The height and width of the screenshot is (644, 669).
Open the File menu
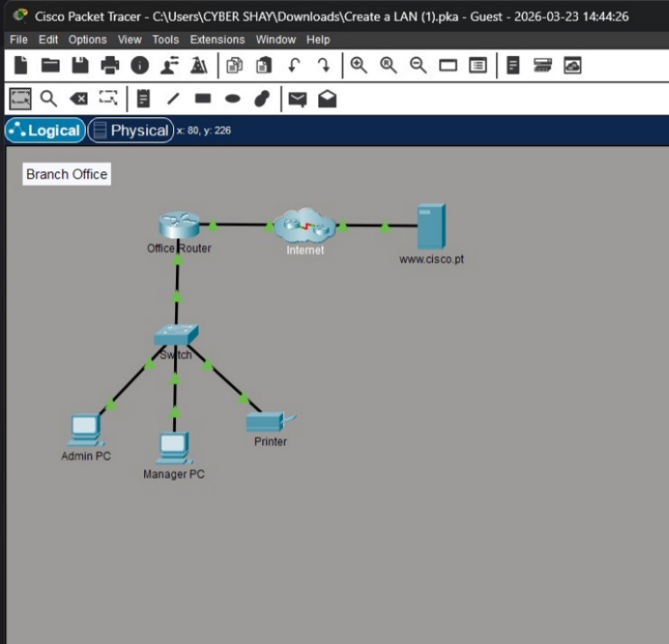coord(18,40)
